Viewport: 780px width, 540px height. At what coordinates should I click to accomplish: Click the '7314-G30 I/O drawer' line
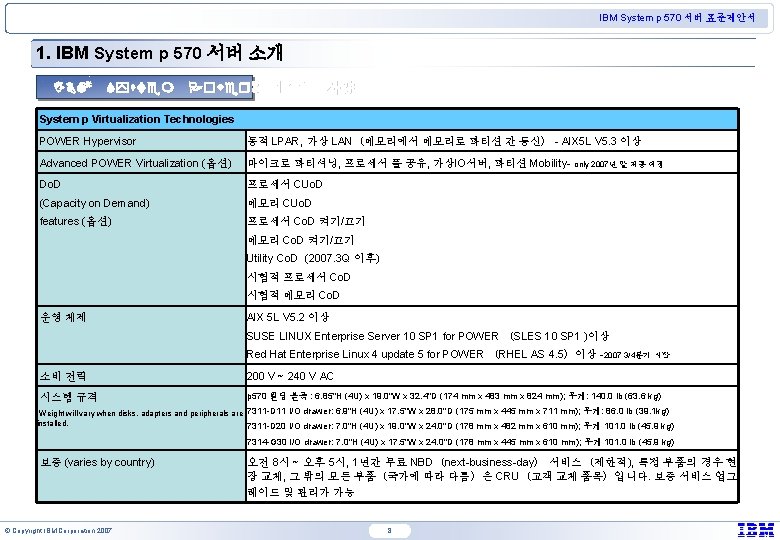point(461,442)
